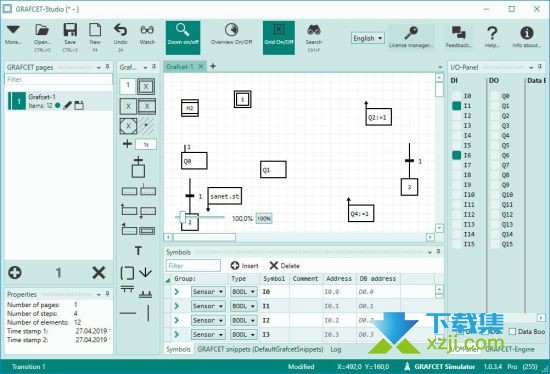Click the Delete symbol button
Screen dimensions: 550x374
(284, 266)
